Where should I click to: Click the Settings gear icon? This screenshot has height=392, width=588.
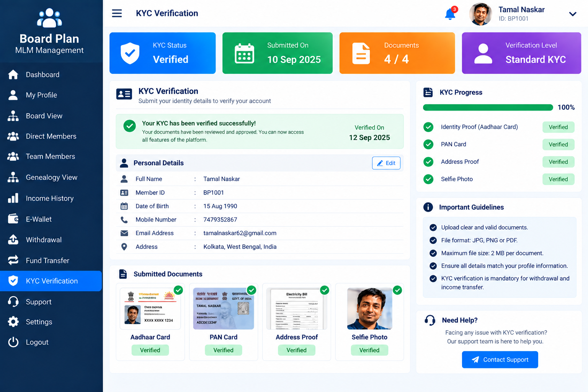tap(13, 322)
